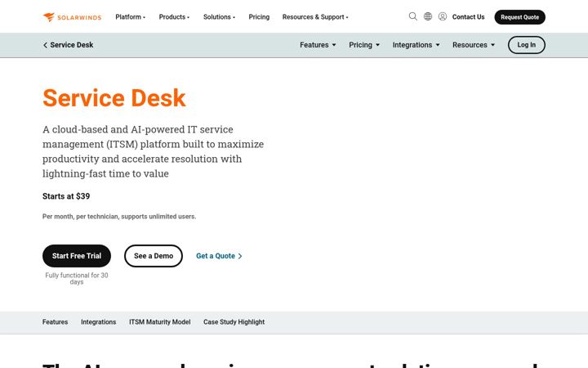The height and width of the screenshot is (368, 588).
Task: Expand the Products menu
Action: (174, 17)
